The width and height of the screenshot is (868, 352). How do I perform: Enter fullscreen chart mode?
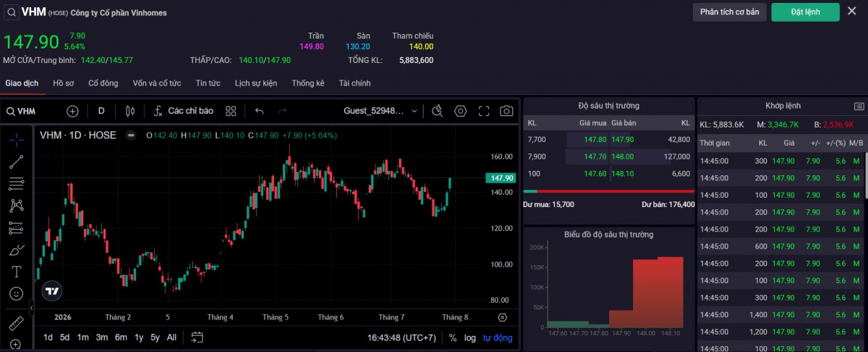point(484,111)
